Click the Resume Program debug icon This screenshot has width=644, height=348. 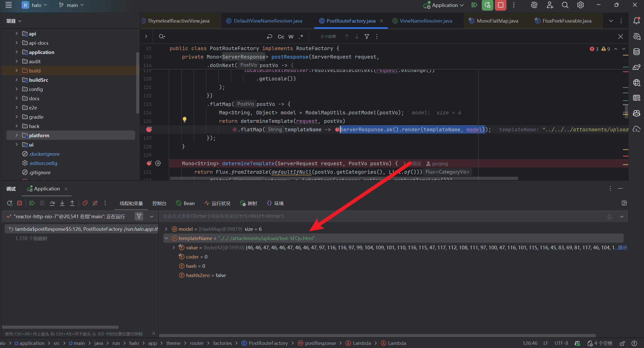(x=32, y=203)
